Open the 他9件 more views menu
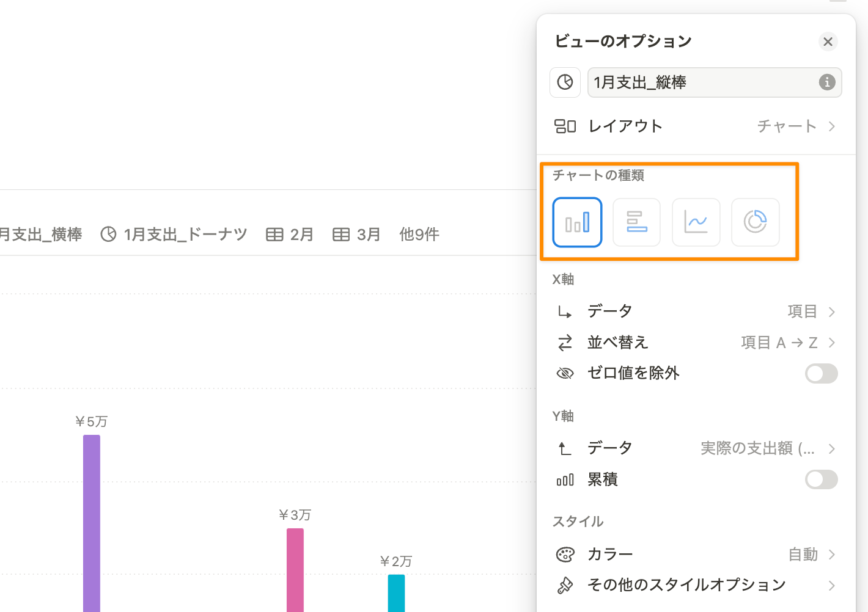The height and width of the screenshot is (612, 868). point(419,235)
